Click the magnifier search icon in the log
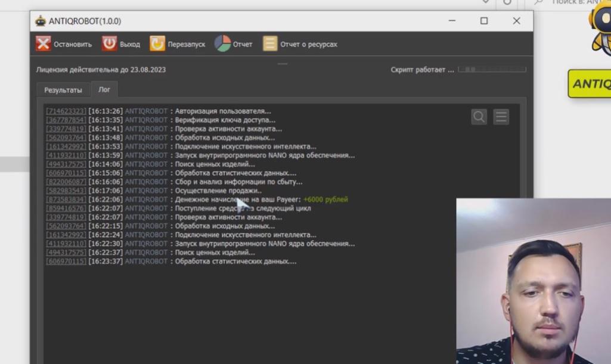611x364 pixels. (x=479, y=117)
